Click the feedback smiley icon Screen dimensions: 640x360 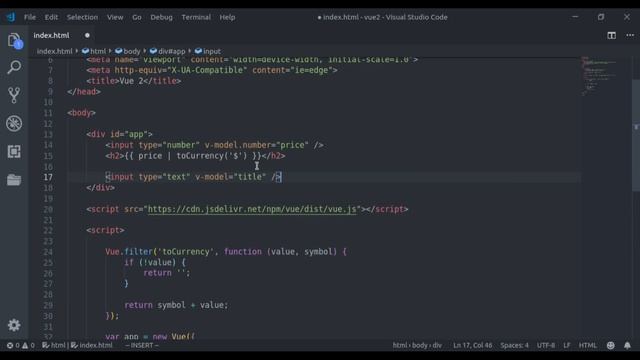click(x=610, y=345)
